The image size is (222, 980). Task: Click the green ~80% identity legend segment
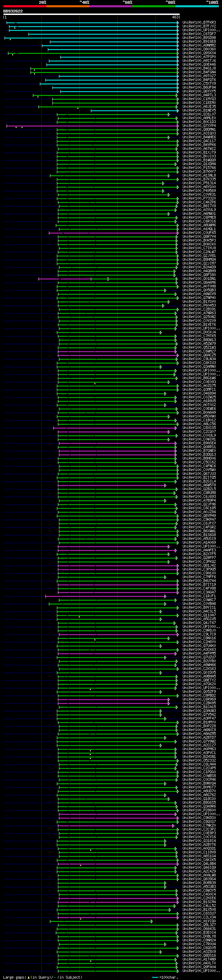pyautogui.click(x=154, y=6)
